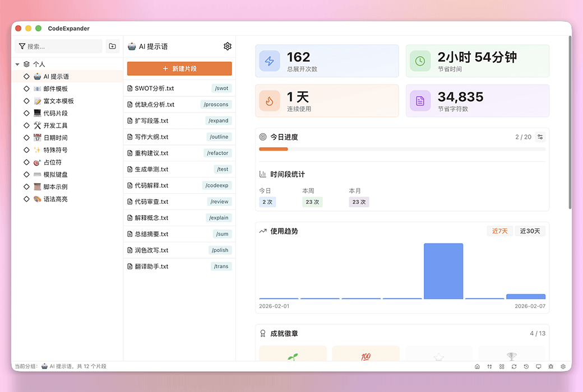Open the Home dashboard icon in status bar
The height and width of the screenshot is (392, 583).
(x=477, y=367)
